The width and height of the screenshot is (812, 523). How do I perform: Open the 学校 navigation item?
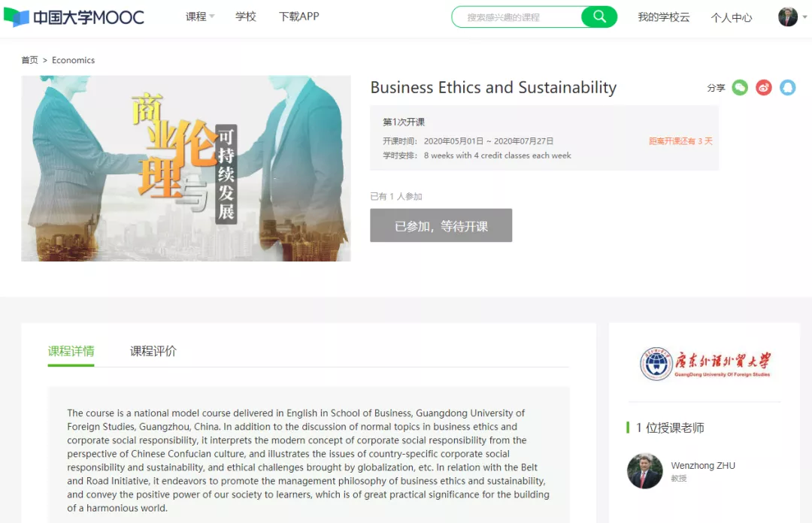pyautogui.click(x=246, y=17)
